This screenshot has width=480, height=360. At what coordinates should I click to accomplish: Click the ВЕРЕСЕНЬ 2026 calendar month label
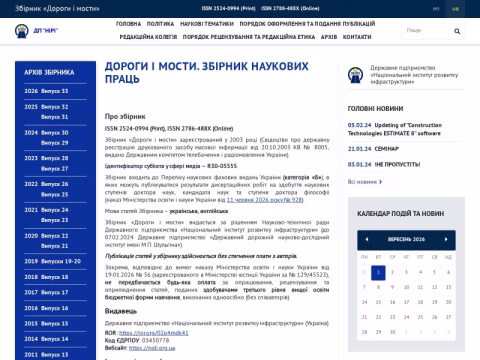(406, 239)
